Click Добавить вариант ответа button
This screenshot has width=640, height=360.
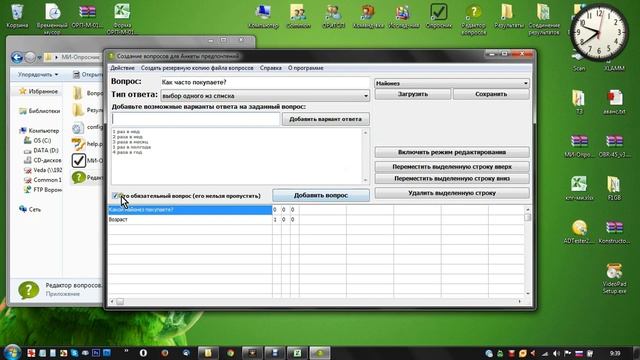click(325, 119)
